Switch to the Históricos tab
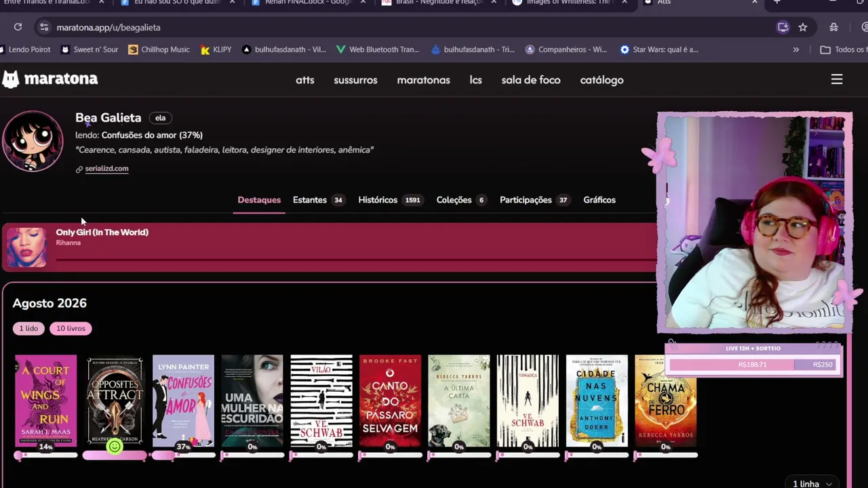868x488 pixels. (x=391, y=200)
